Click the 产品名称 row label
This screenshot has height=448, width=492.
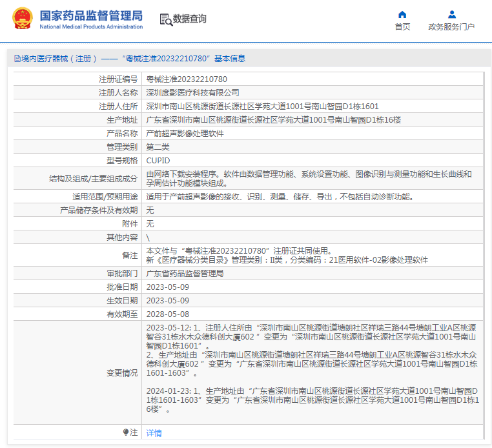[122, 134]
